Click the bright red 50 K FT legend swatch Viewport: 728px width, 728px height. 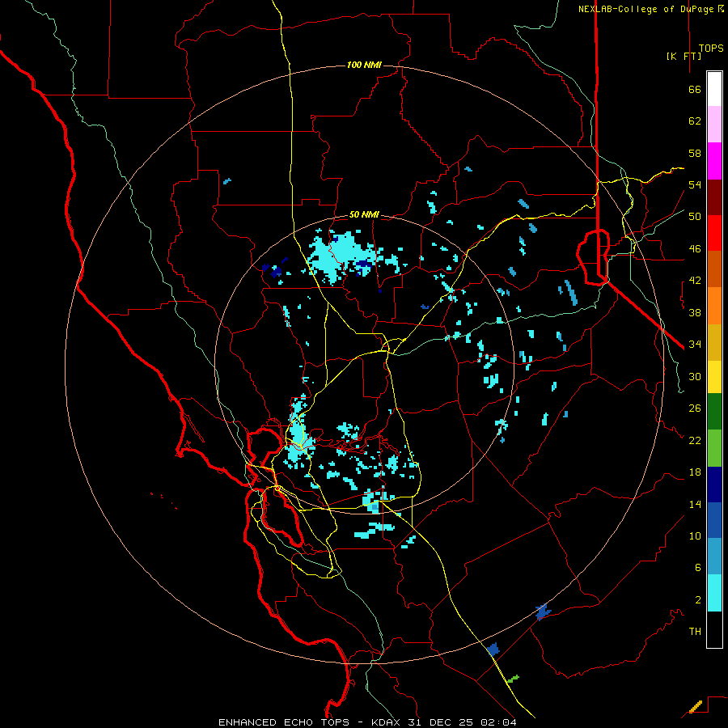click(x=714, y=233)
